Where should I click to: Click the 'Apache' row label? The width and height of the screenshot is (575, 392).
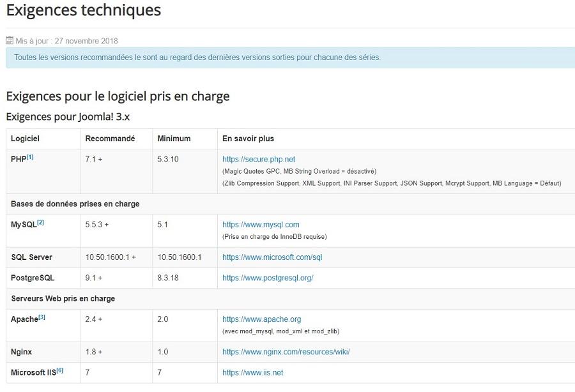[x=24, y=319]
